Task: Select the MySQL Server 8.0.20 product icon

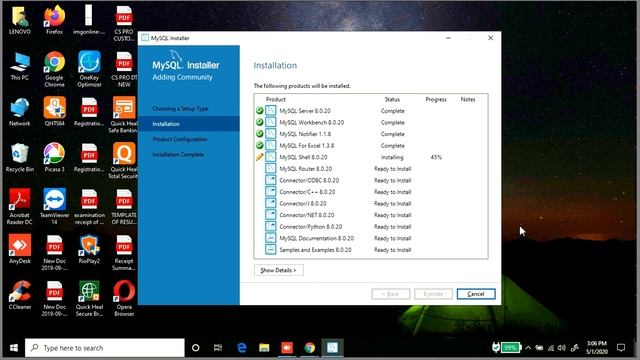Action: point(271,111)
